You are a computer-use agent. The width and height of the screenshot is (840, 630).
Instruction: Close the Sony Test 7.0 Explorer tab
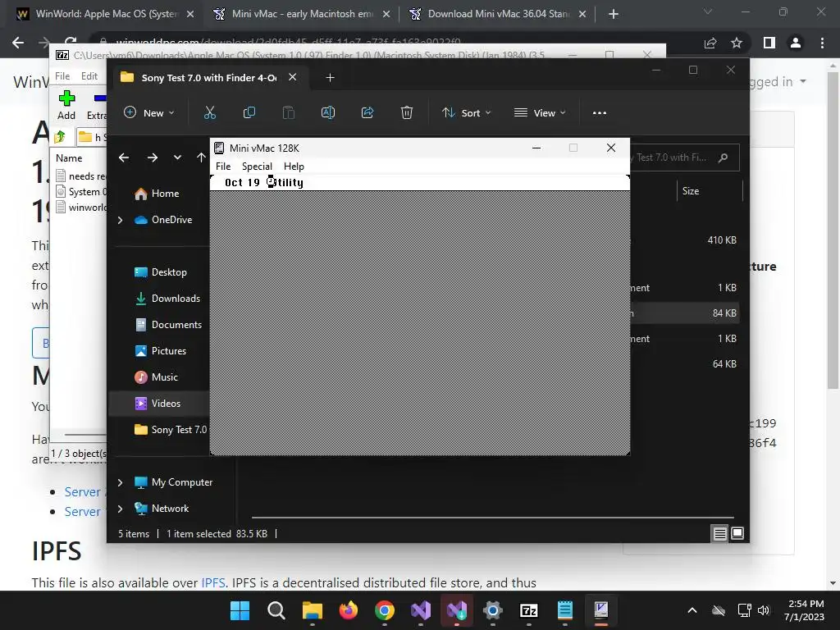293,77
